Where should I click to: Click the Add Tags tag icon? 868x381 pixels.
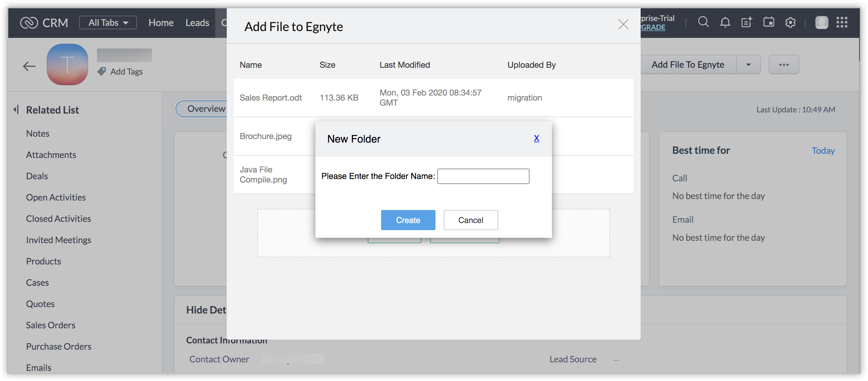(101, 72)
